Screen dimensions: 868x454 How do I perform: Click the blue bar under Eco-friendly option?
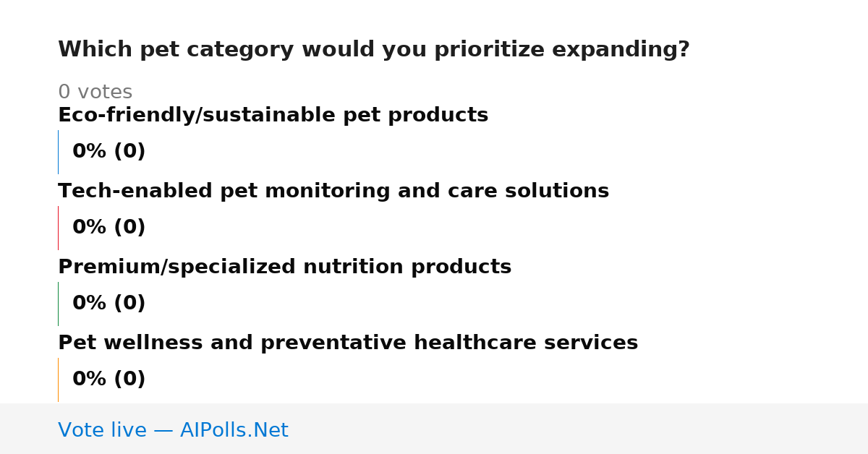point(58,152)
